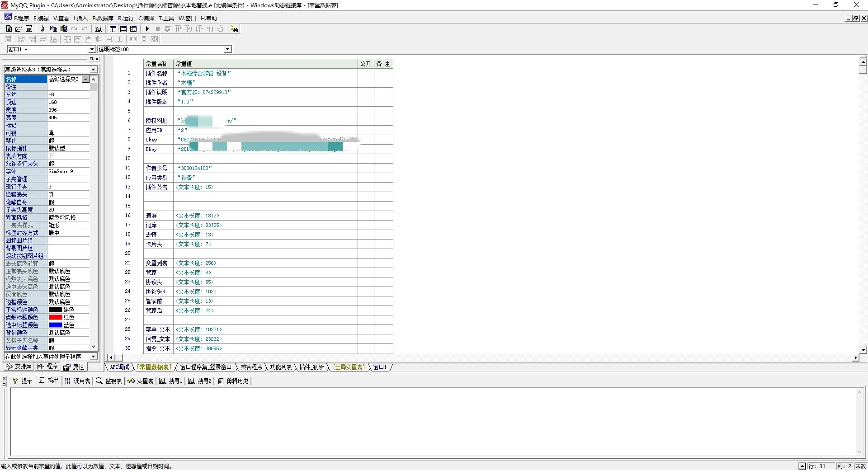
Task: Click the align left edges icon
Action: (21, 39)
